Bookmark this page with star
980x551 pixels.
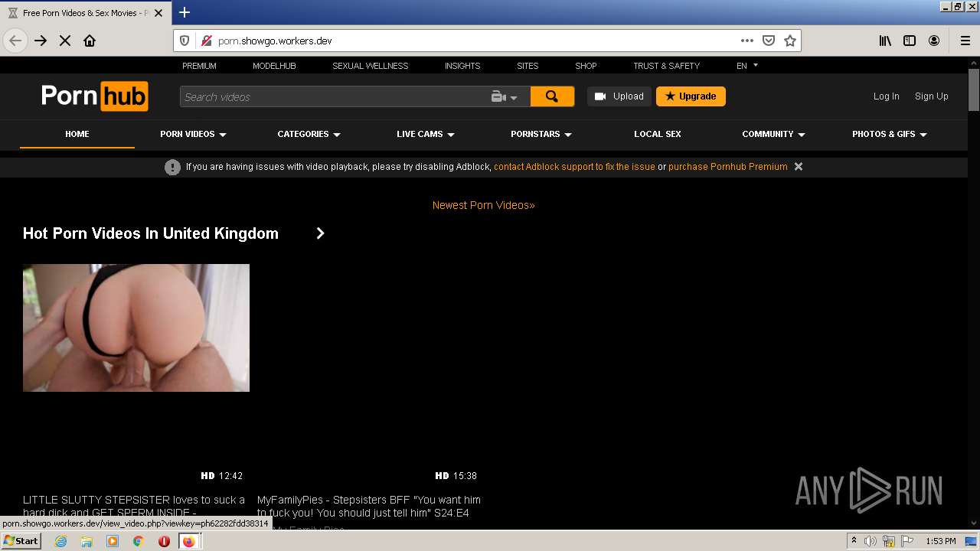(790, 41)
